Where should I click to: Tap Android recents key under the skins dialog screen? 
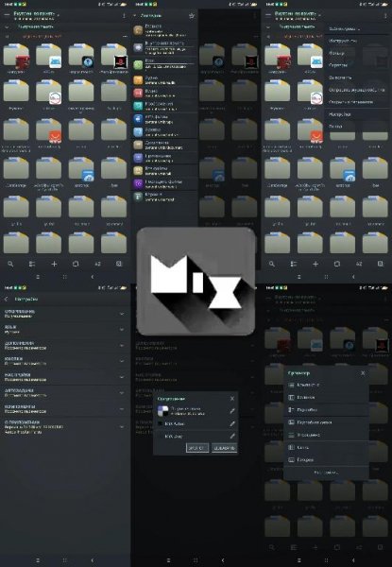pyautogui.click(x=168, y=560)
